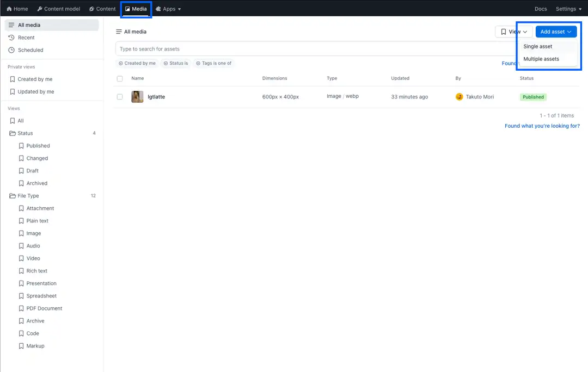This screenshot has height=372, width=588.
Task: Check the lgtlatte row checkbox
Action: (x=120, y=97)
